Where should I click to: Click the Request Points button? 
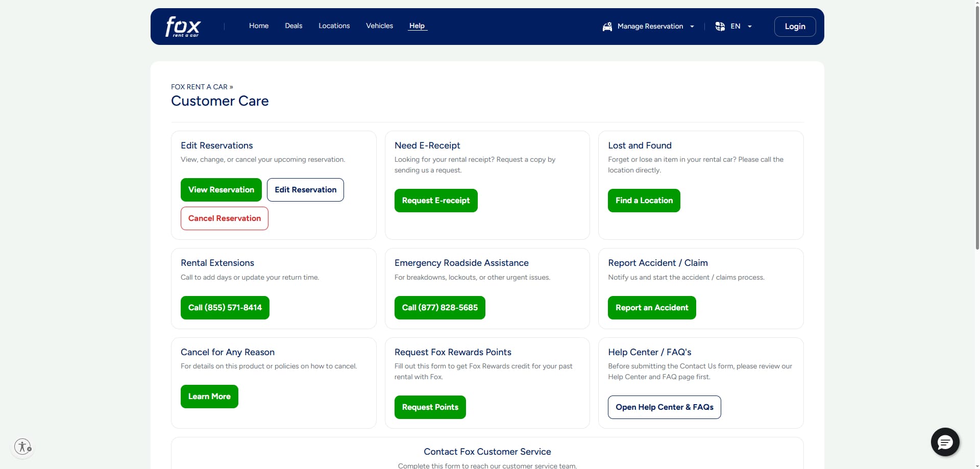pyautogui.click(x=430, y=407)
